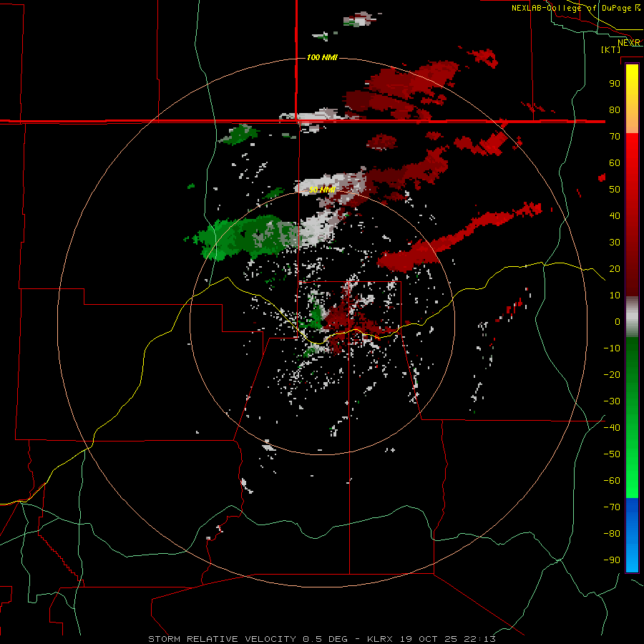The width and height of the screenshot is (644, 644).
Task: Click the KLRX radar site identifier
Action: click(380, 639)
